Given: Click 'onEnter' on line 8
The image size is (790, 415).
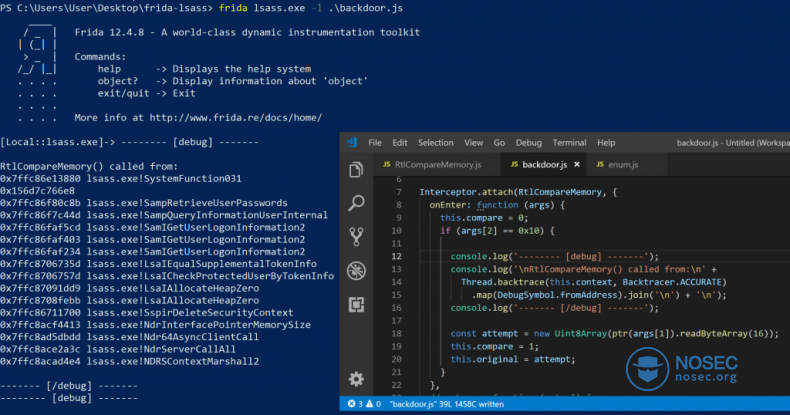Looking at the screenshot, I should pos(449,205).
